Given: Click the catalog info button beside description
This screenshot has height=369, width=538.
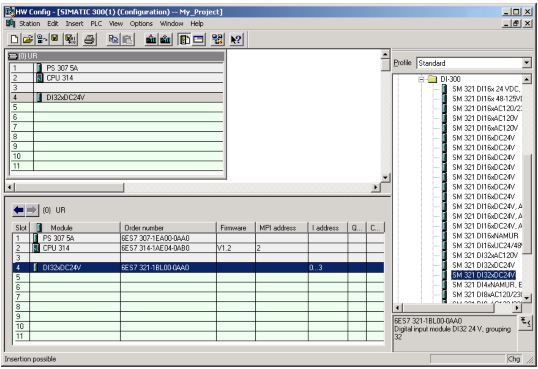Looking at the screenshot, I should 525,323.
